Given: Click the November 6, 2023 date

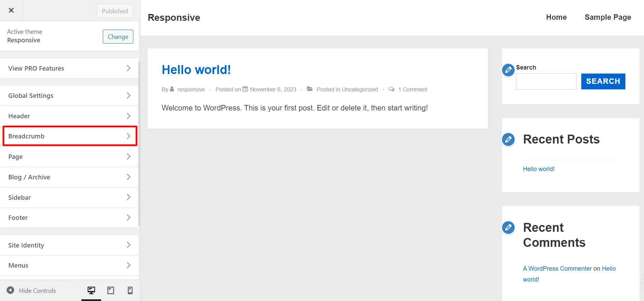Looking at the screenshot, I should (x=273, y=89).
